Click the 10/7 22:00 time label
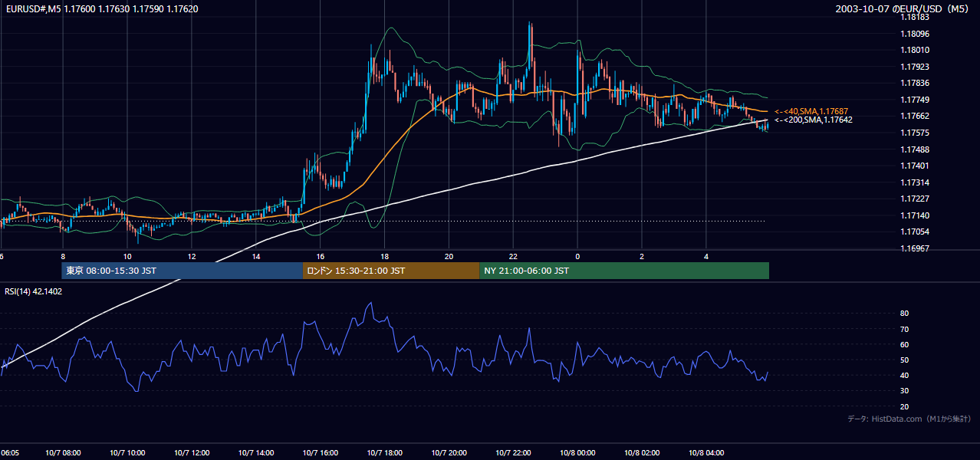980x460 pixels. pyautogui.click(x=514, y=453)
